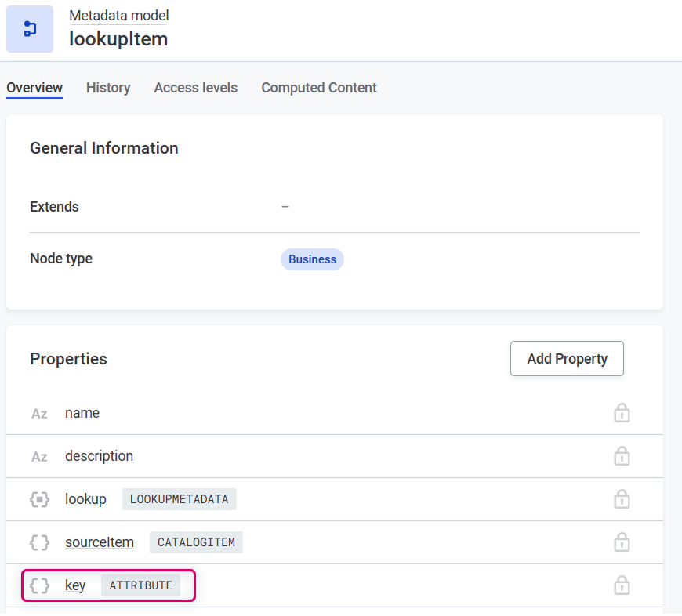Click the Az type icon beside description
Viewport: 682px width, 616px height.
point(39,456)
